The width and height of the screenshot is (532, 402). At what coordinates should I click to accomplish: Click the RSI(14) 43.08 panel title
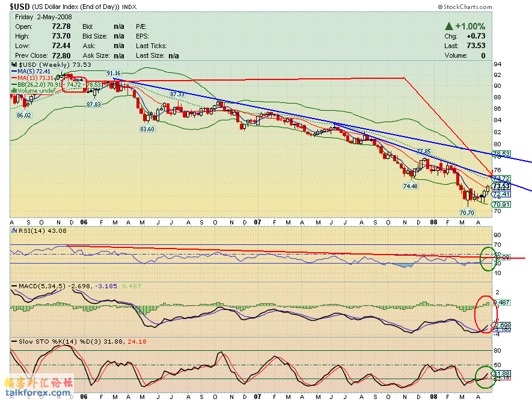[43, 230]
